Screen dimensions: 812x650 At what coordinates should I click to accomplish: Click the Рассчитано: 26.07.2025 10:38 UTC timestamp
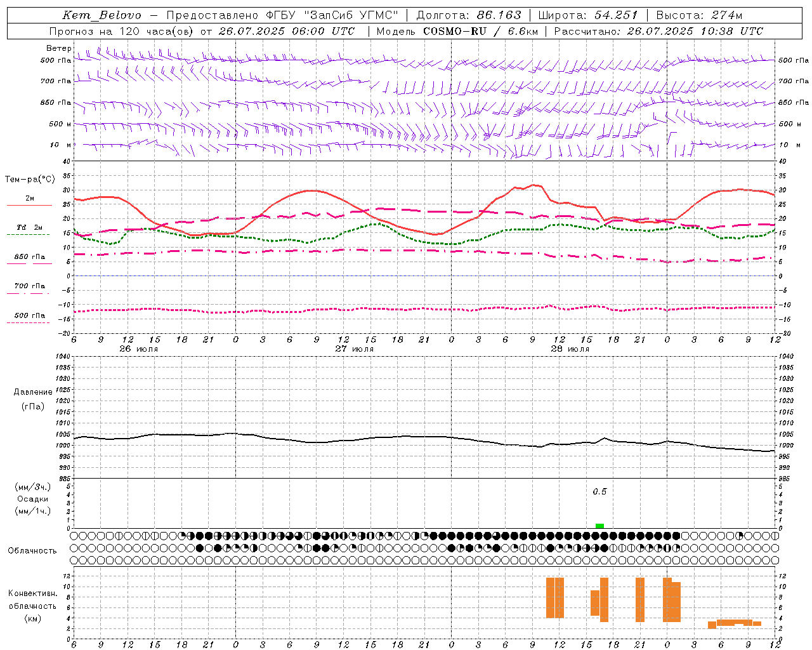(x=658, y=31)
